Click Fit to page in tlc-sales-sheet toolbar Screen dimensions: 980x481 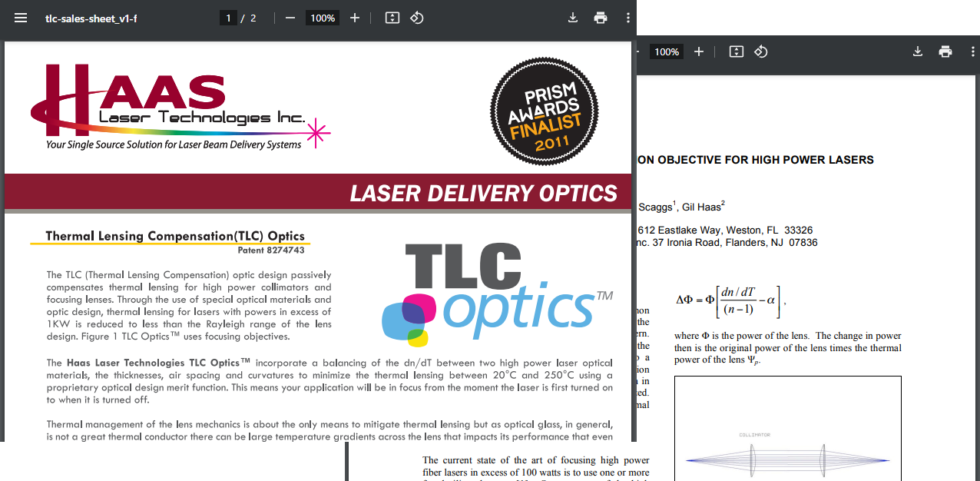coord(392,18)
